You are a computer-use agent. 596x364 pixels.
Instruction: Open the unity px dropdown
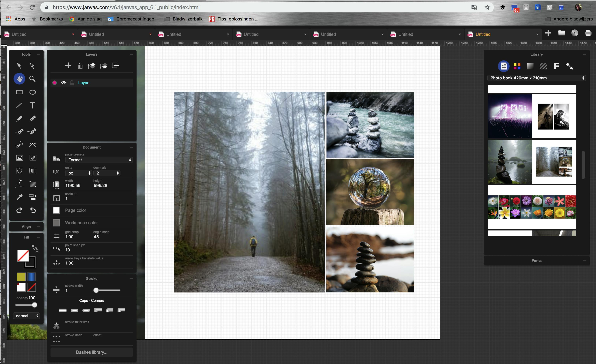pos(79,173)
